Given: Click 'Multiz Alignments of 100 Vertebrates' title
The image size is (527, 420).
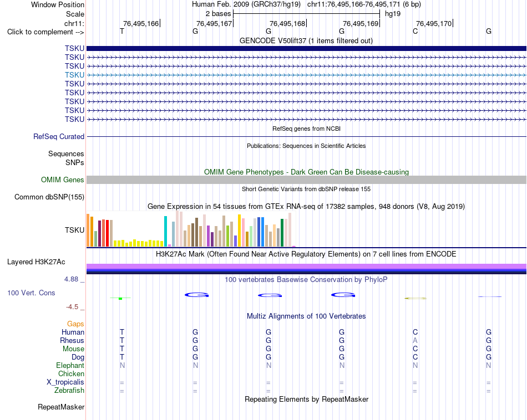Looking at the screenshot, I should 306,316.
